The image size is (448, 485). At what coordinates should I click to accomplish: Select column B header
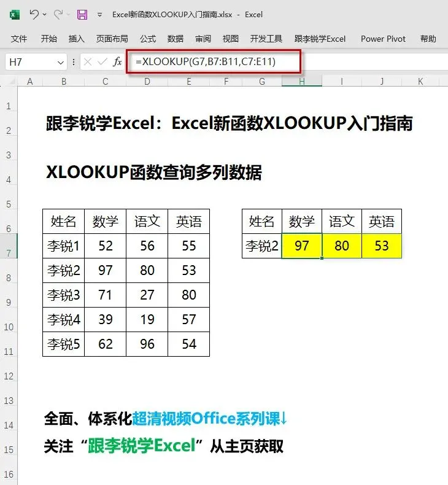[64, 82]
